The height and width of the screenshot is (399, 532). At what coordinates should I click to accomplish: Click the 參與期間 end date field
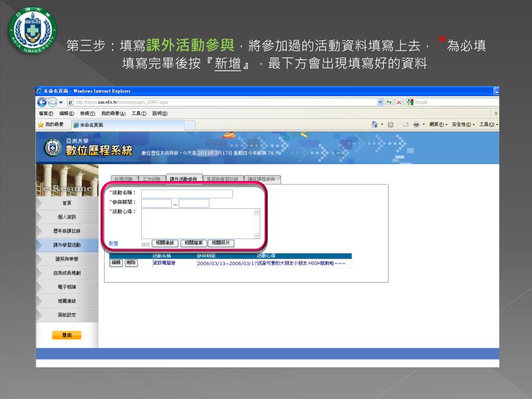(x=194, y=203)
